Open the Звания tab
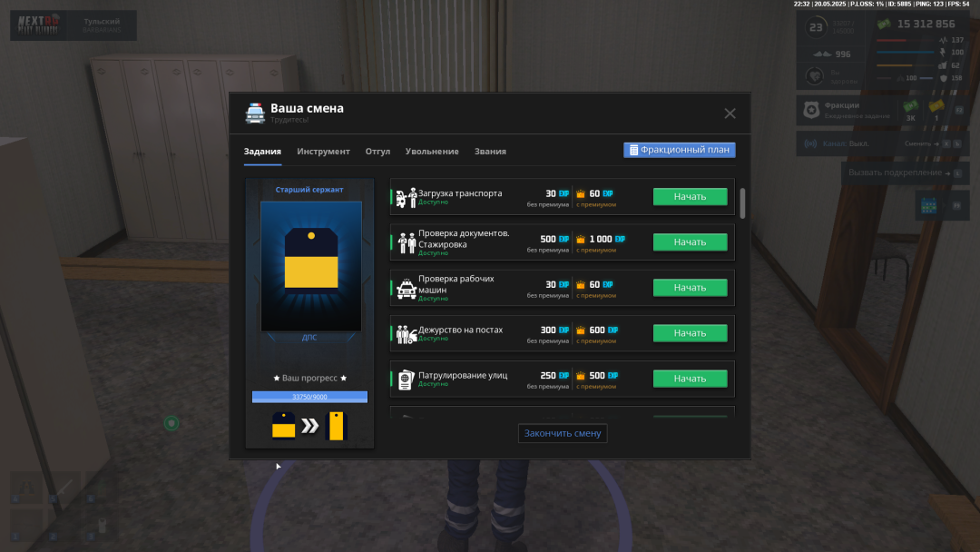Image resolution: width=980 pixels, height=552 pixels. (490, 152)
